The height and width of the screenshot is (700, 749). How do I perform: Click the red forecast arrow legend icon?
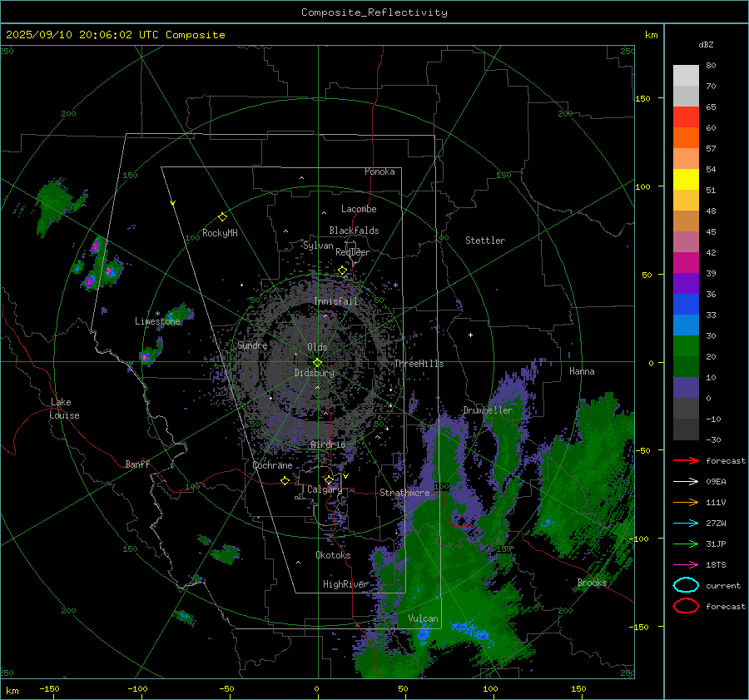[x=686, y=460]
